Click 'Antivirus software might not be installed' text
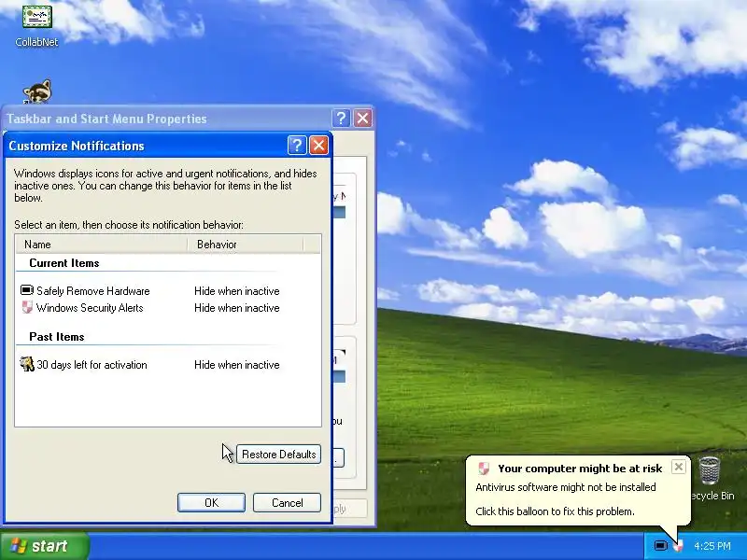This screenshot has height=560, width=747. click(566, 487)
